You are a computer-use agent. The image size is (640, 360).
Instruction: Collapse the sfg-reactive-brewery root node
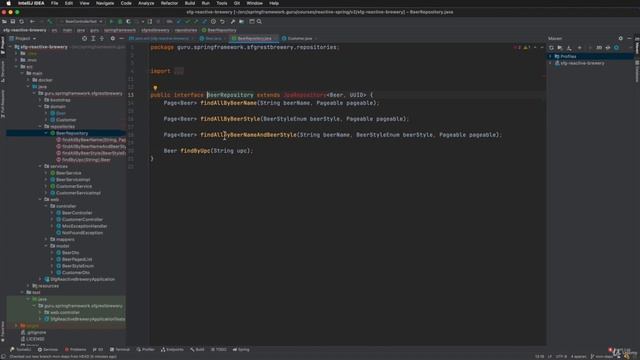pos(11,47)
